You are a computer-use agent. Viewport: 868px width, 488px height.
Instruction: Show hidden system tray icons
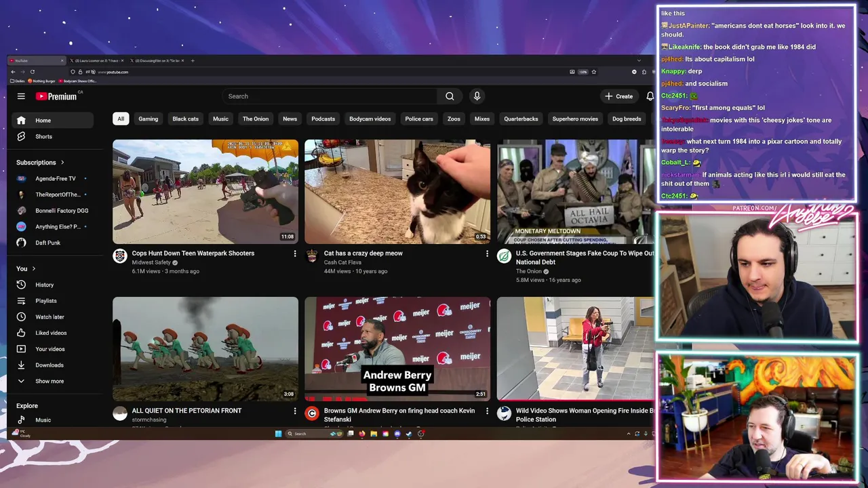click(628, 434)
